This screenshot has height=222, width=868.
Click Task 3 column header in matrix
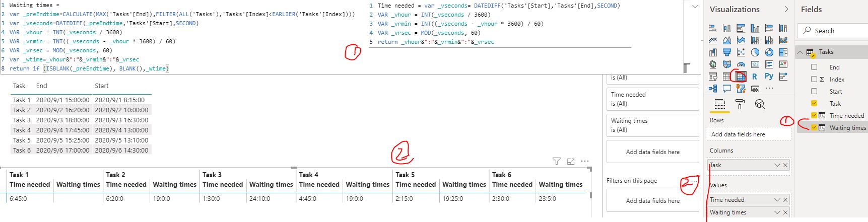(x=212, y=175)
